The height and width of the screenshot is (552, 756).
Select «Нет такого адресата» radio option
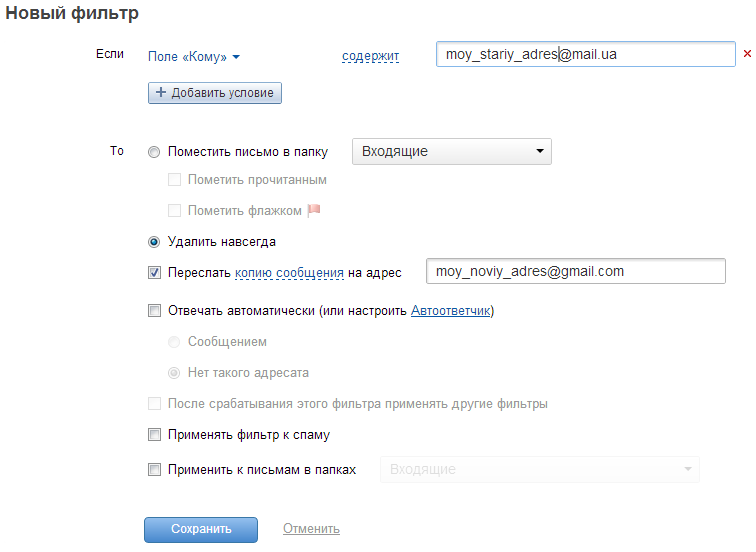[x=175, y=373]
